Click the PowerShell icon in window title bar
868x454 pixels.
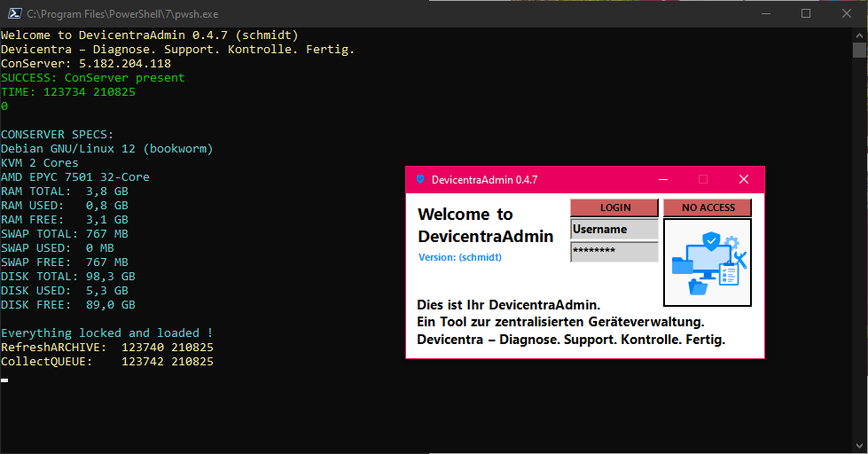click(13, 14)
